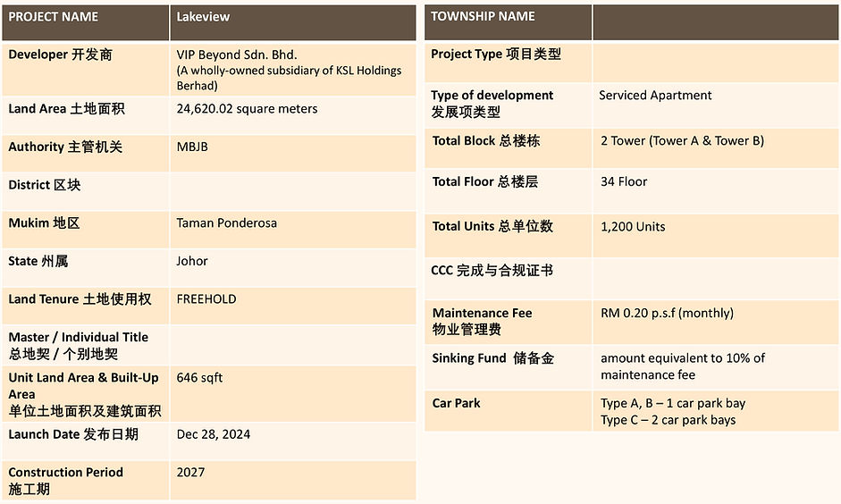Select the 'Construction Period' label
841x504 pixels.
pos(65,473)
